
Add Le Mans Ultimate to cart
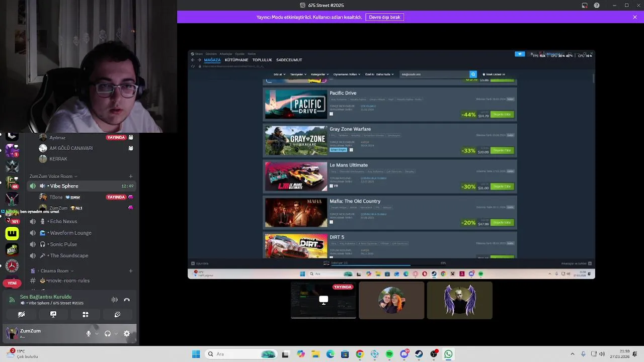[x=502, y=187]
